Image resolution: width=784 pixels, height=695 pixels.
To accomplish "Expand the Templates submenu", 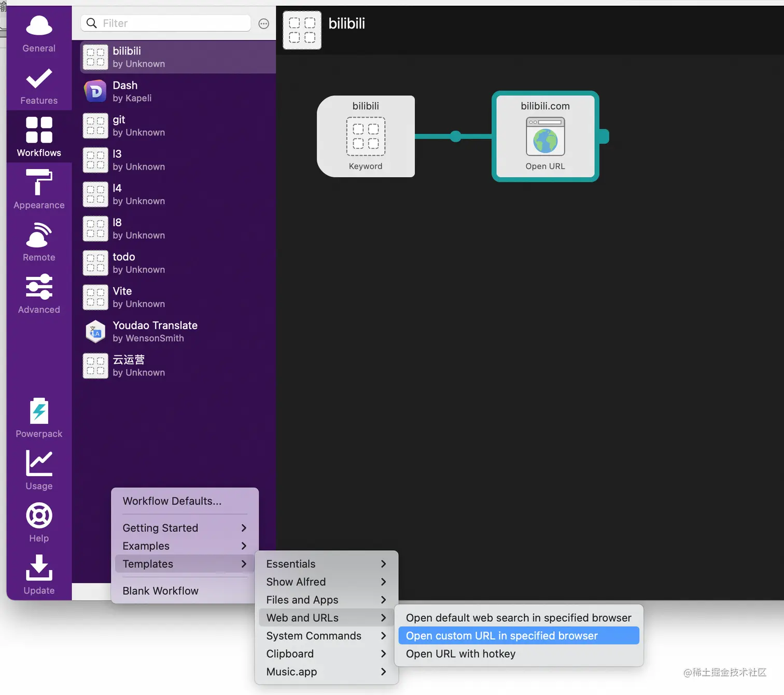I will click(185, 564).
